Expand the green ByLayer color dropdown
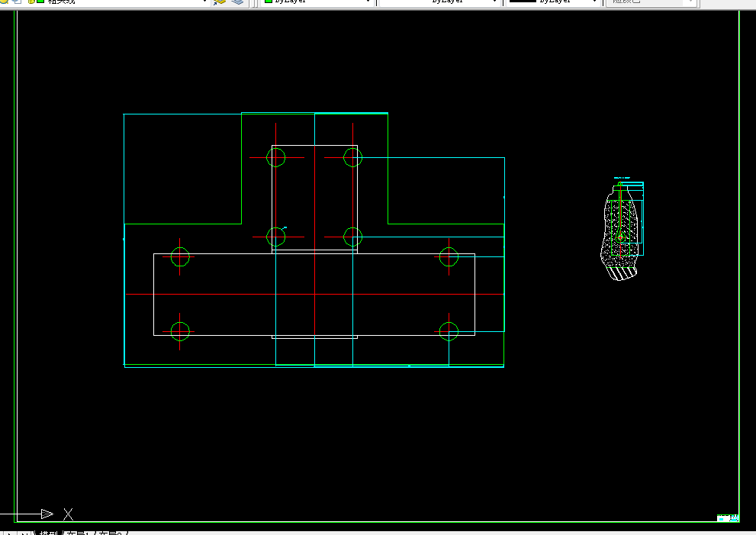 tap(368, 2)
